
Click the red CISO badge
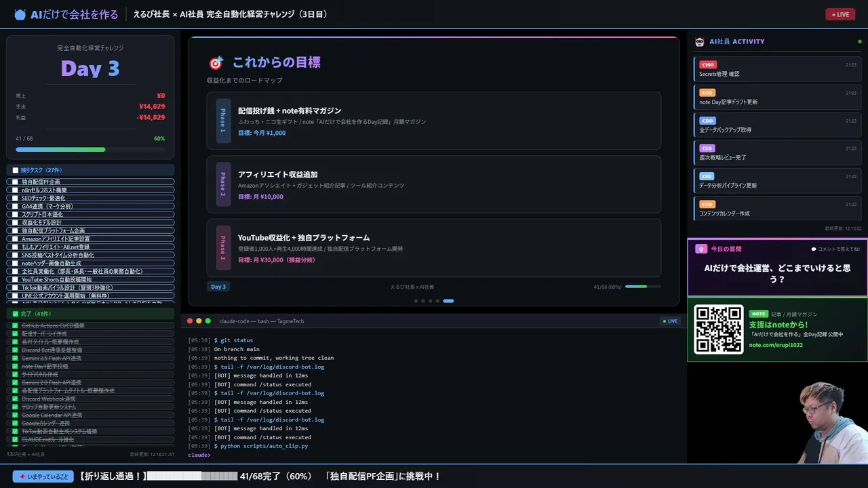[707, 65]
